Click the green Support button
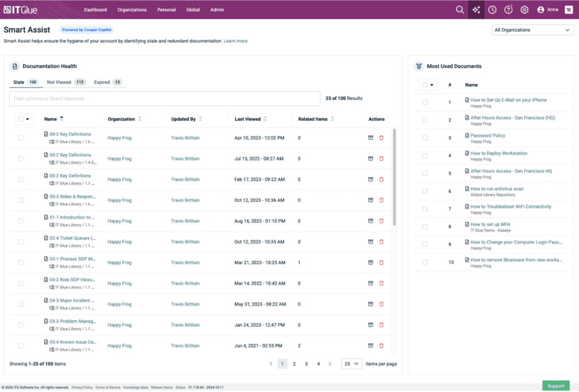Viewport: 579px width, 392px height. click(555, 386)
